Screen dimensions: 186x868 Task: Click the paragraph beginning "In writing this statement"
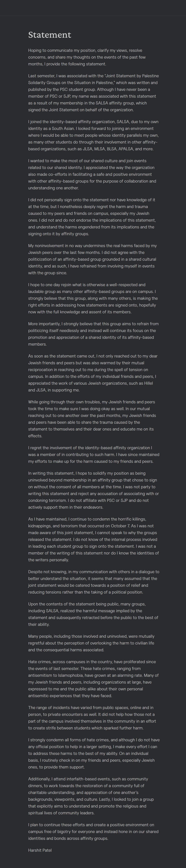point(93,490)
